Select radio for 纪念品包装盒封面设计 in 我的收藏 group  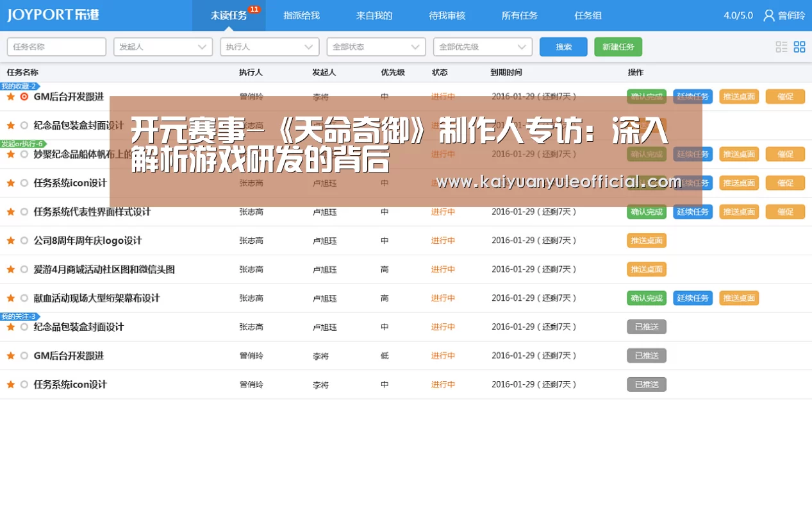pyautogui.click(x=24, y=126)
